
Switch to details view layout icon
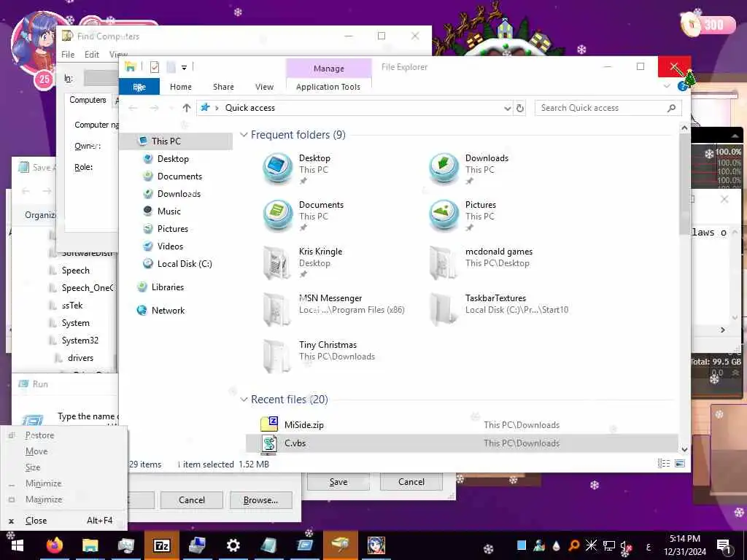pyautogui.click(x=664, y=463)
